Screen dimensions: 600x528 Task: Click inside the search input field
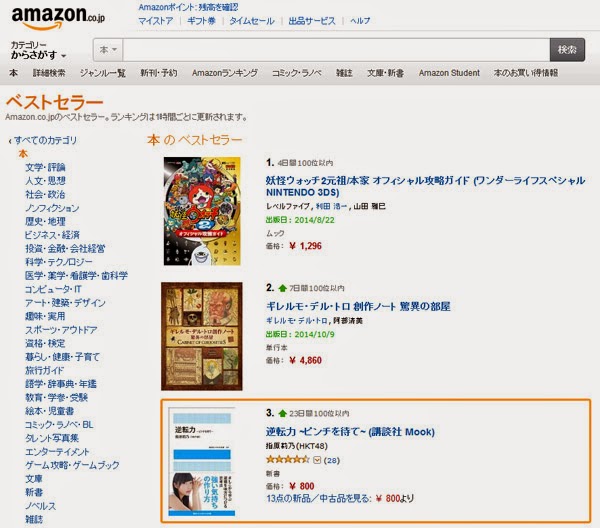click(336, 50)
